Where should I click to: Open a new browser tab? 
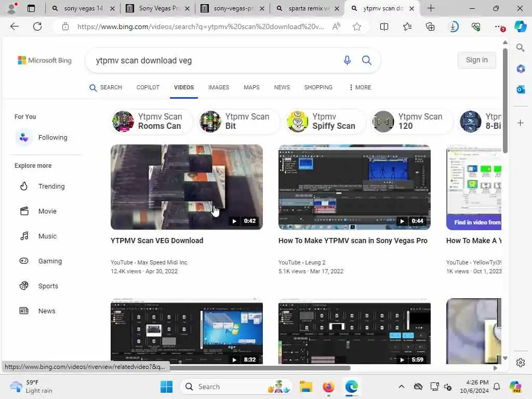pos(431,8)
